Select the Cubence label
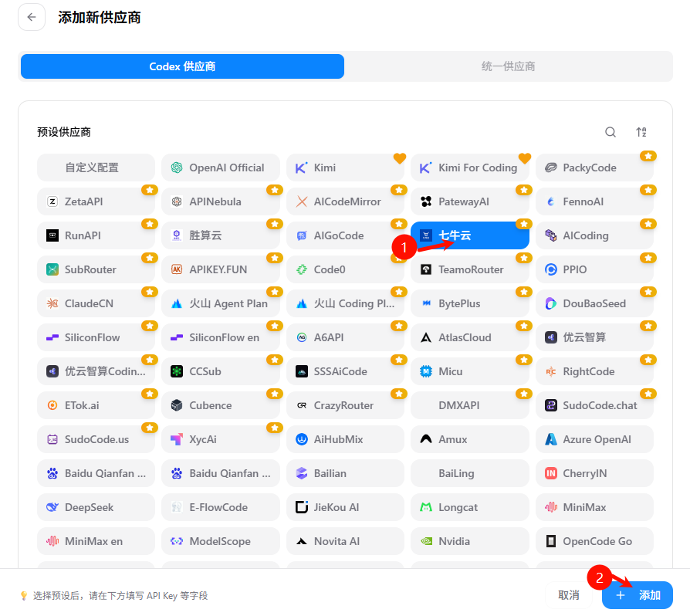Image resolution: width=690 pixels, height=616 pixels. (211, 405)
